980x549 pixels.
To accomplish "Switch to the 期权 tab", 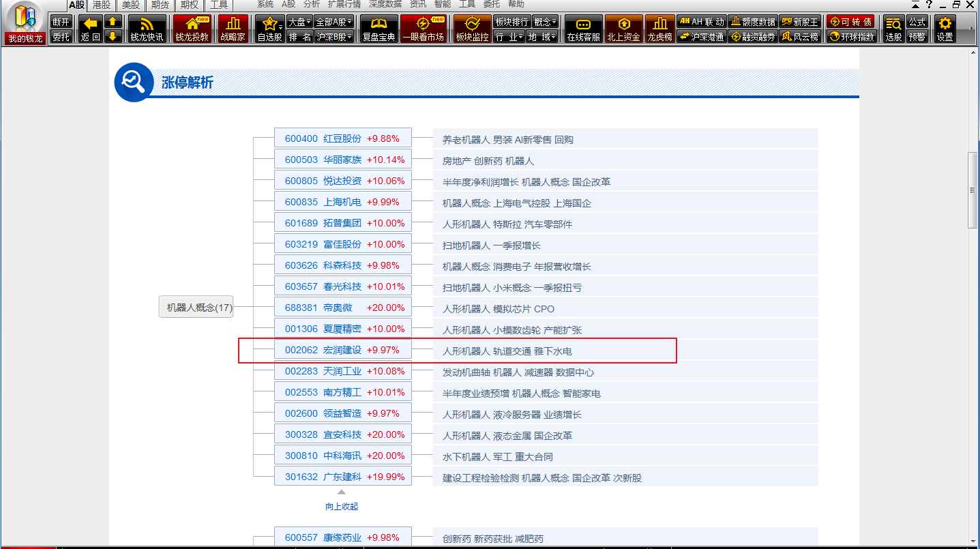I will click(x=190, y=5).
